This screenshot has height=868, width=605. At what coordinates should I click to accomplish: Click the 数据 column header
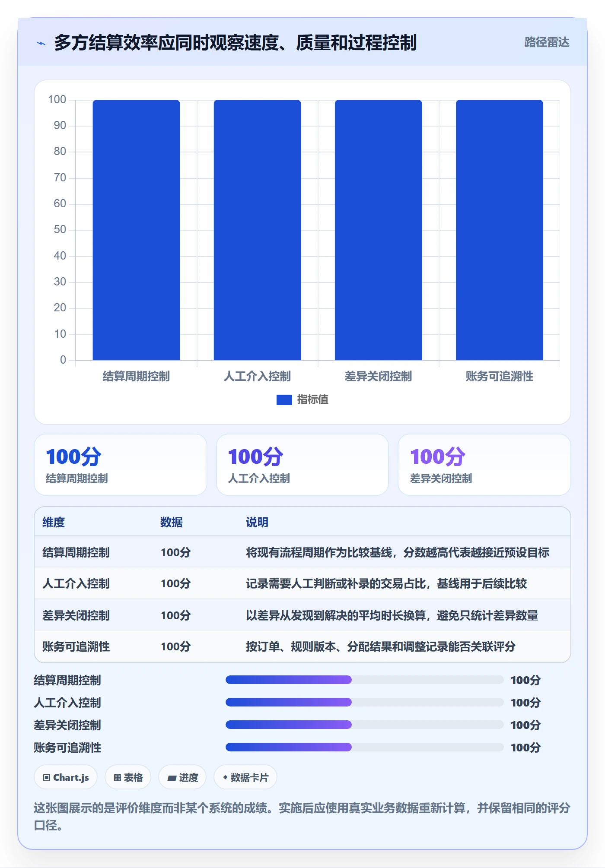click(172, 523)
